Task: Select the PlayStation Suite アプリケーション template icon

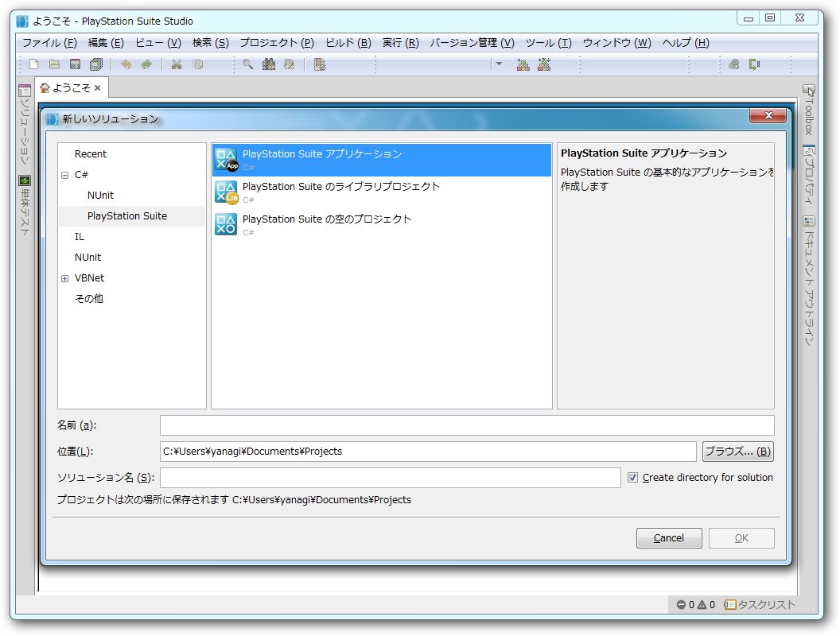Action: click(225, 160)
